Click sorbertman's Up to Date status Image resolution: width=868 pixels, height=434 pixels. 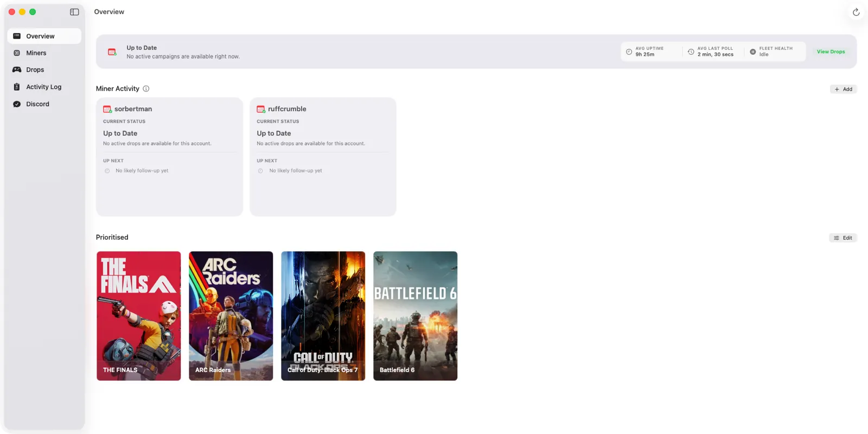tap(120, 133)
